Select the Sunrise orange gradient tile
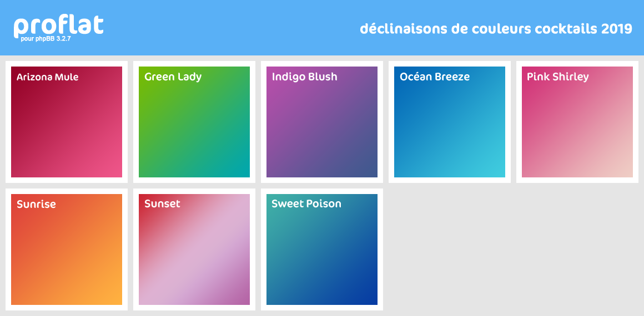This screenshot has width=644, height=316. [x=67, y=249]
